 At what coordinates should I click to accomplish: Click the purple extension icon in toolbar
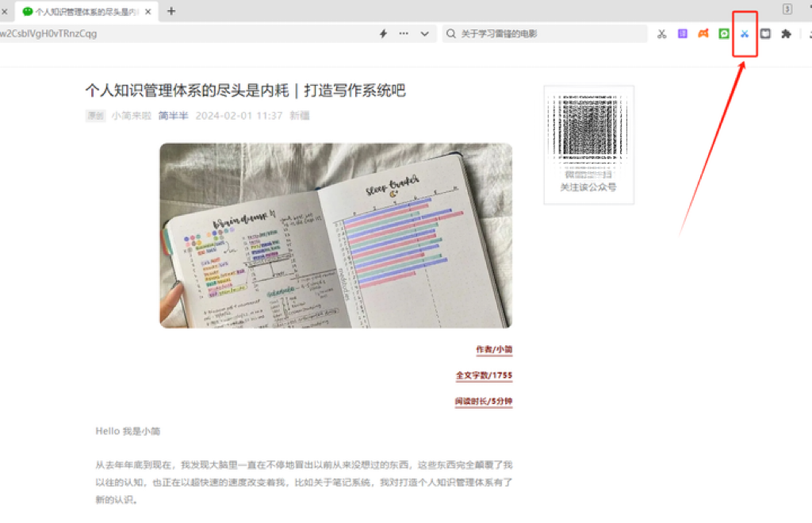[x=683, y=33]
